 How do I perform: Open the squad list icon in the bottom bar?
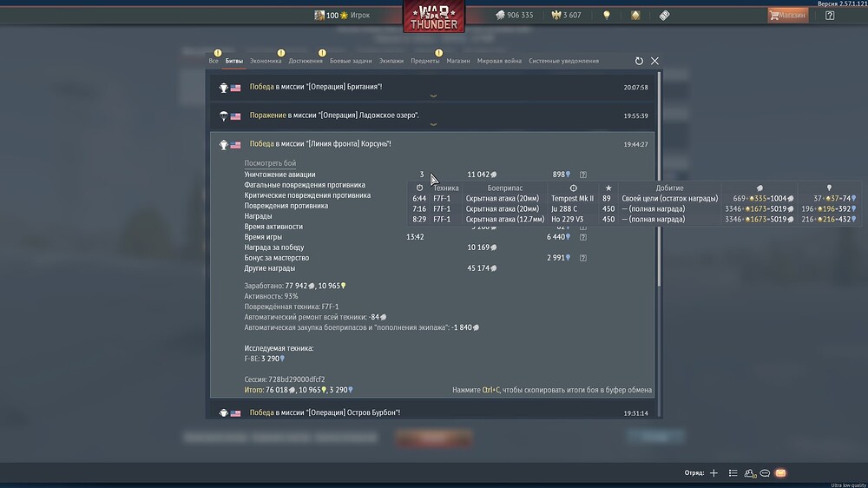tap(733, 473)
